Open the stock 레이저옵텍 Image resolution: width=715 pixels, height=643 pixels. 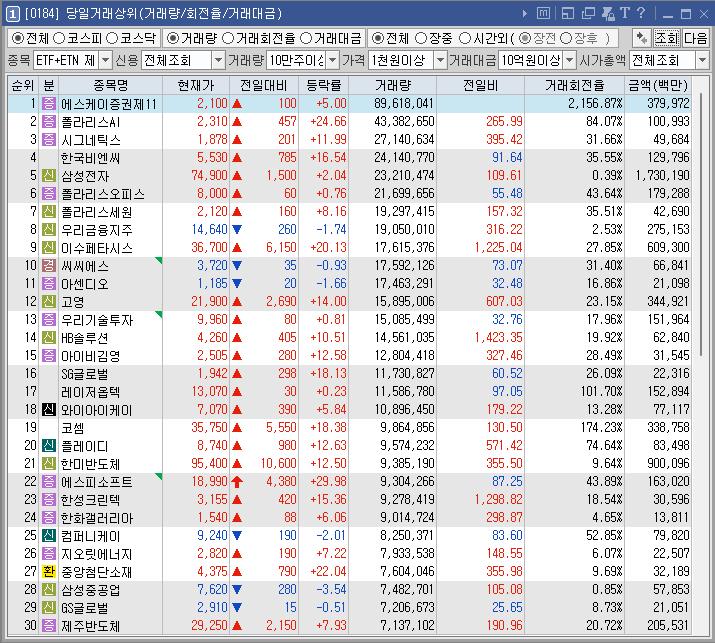pyautogui.click(x=90, y=392)
